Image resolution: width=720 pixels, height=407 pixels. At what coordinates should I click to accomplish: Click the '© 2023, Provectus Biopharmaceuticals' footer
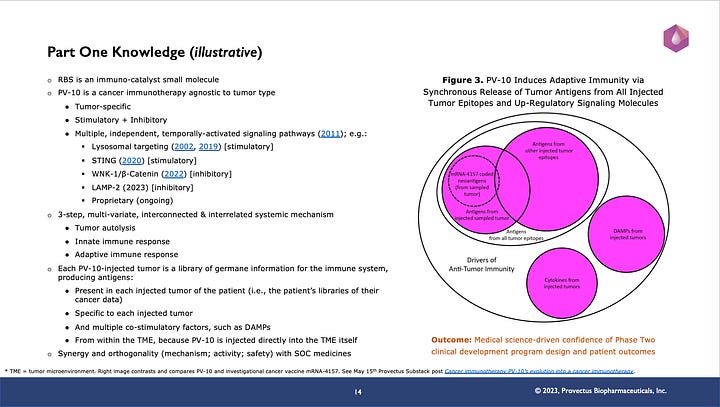tap(601, 390)
